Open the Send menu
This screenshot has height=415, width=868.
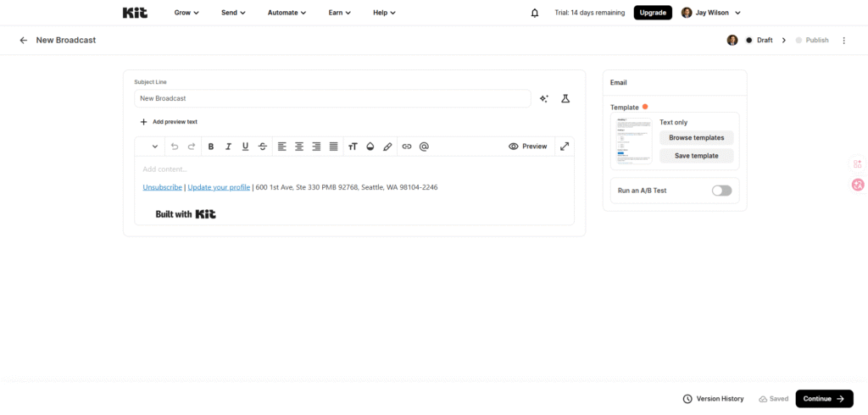(233, 13)
